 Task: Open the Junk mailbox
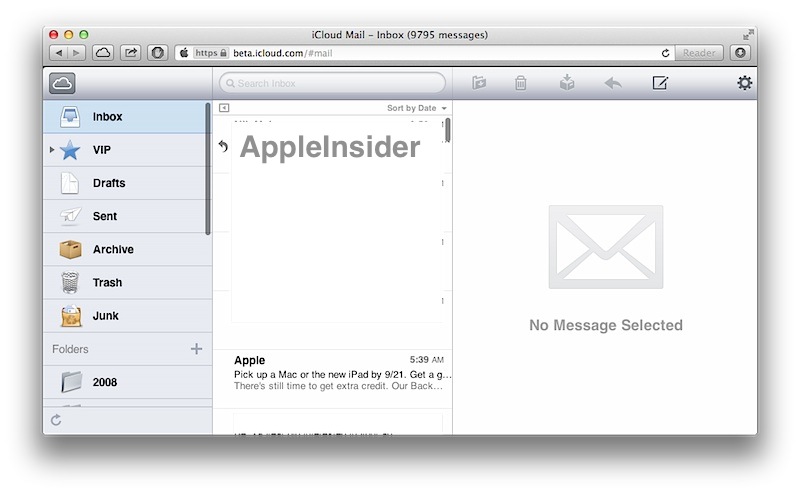pyautogui.click(x=128, y=316)
